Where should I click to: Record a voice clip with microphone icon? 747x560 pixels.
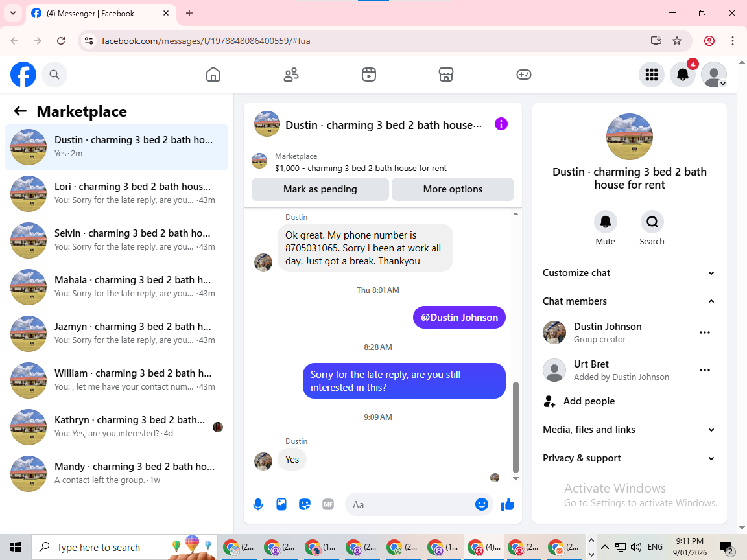tap(257, 504)
